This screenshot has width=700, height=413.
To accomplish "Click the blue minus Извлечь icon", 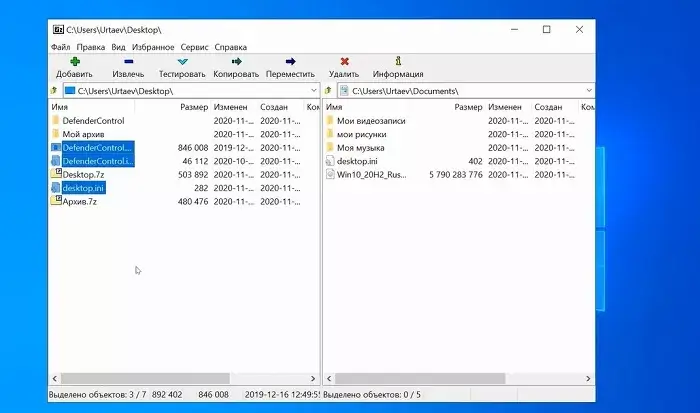I will [x=128, y=61].
